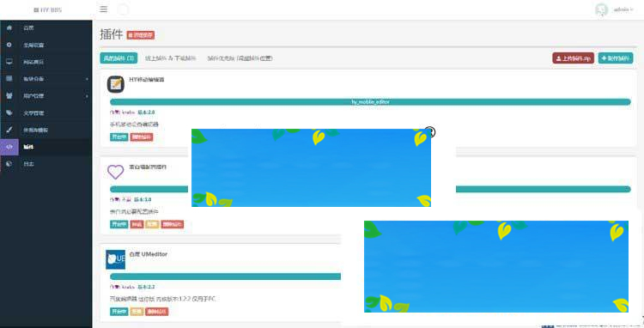
Task: Click the monitor icon in the sidebar
Action: 9,62
